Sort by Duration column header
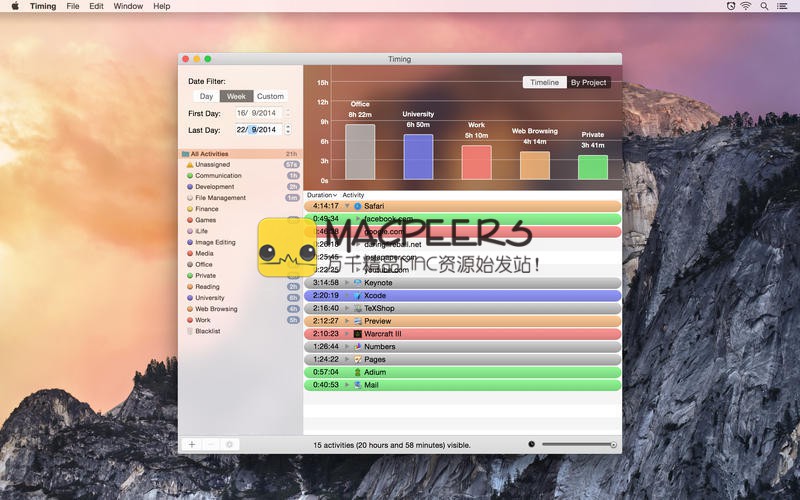This screenshot has width=800, height=500. click(x=322, y=195)
